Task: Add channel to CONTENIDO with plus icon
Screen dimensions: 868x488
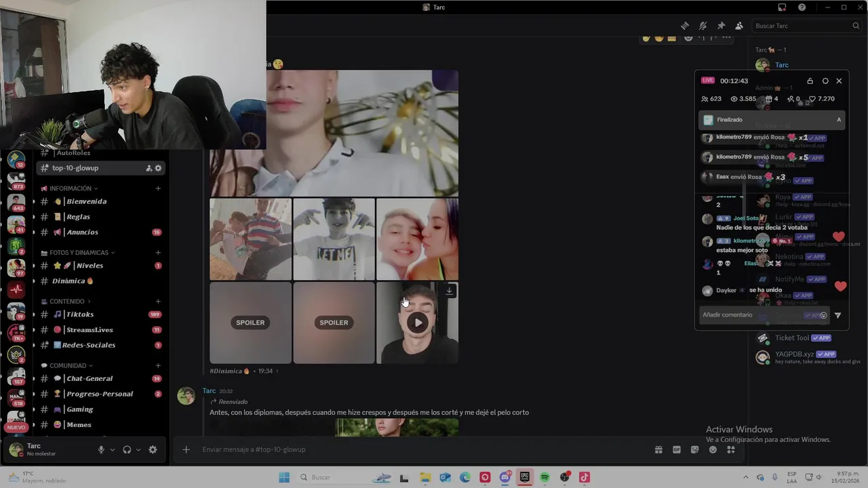Action: [x=158, y=302]
